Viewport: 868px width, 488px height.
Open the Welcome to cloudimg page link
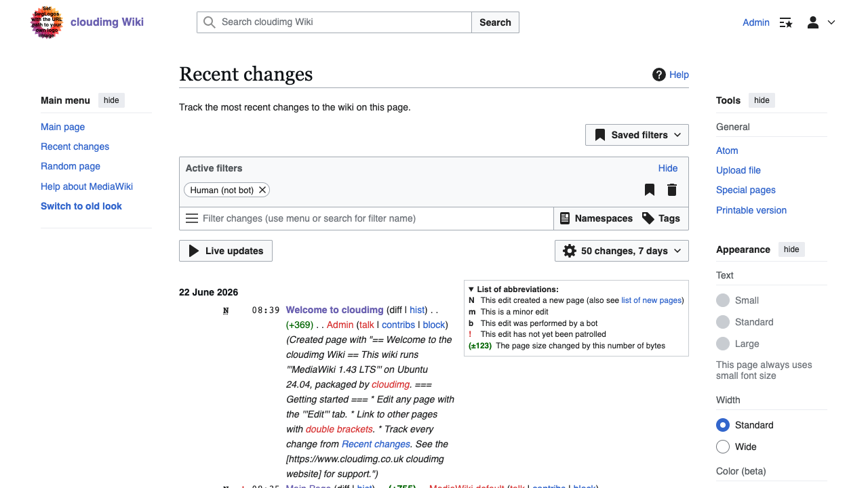(x=335, y=310)
